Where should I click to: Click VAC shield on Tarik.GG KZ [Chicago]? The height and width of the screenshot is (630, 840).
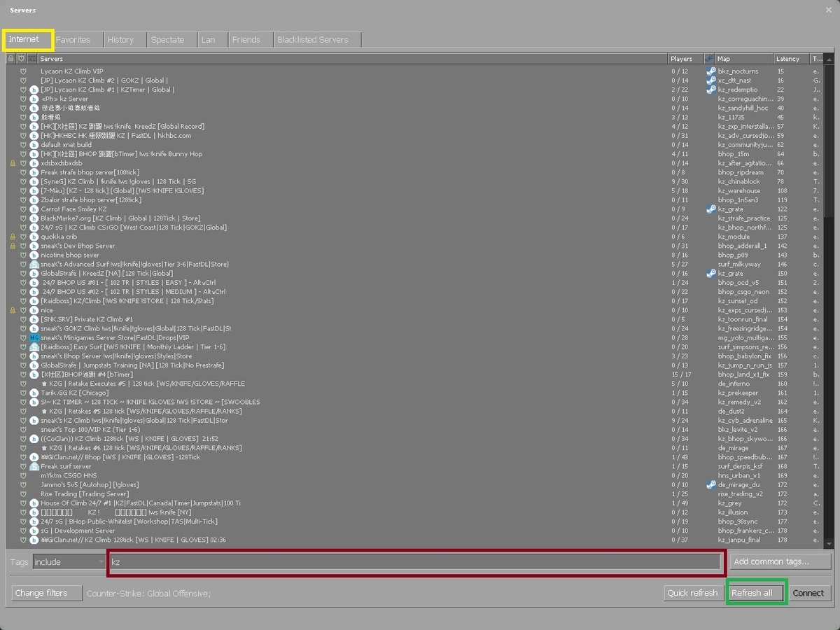[x=22, y=393]
